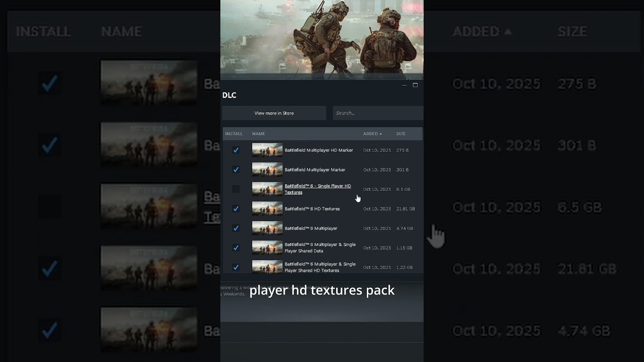
Task: Click the View more in Store button
Action: pos(274,113)
